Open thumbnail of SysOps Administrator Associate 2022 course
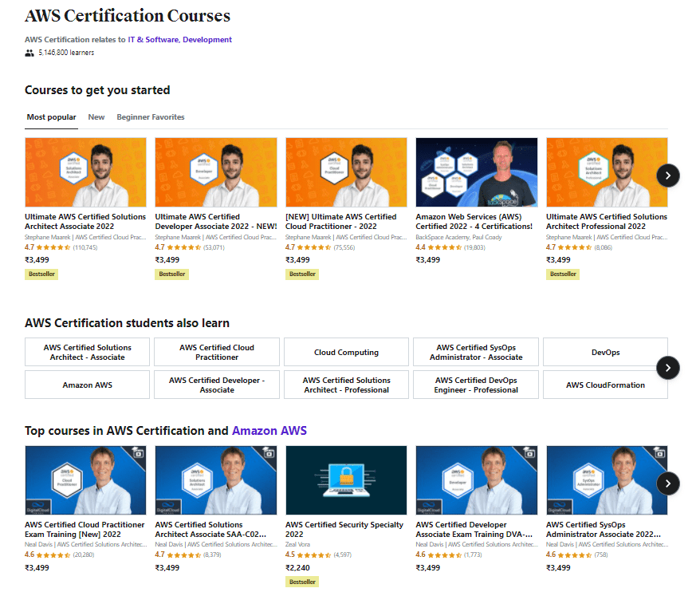The image size is (700, 600). tap(608, 480)
